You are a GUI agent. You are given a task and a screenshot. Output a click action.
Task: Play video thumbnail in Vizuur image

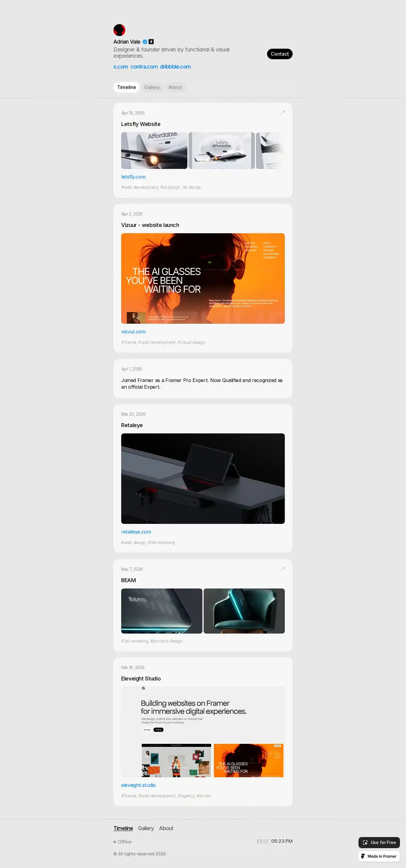point(136,317)
